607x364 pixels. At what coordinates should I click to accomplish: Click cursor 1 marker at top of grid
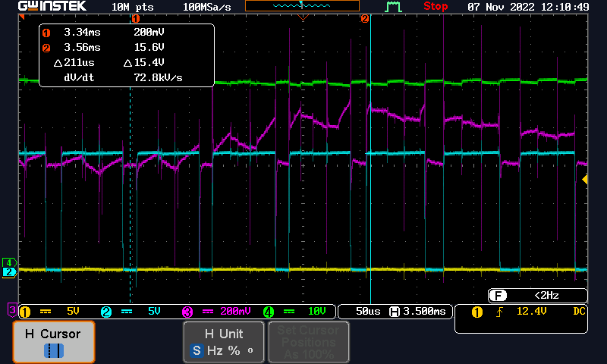click(x=136, y=18)
